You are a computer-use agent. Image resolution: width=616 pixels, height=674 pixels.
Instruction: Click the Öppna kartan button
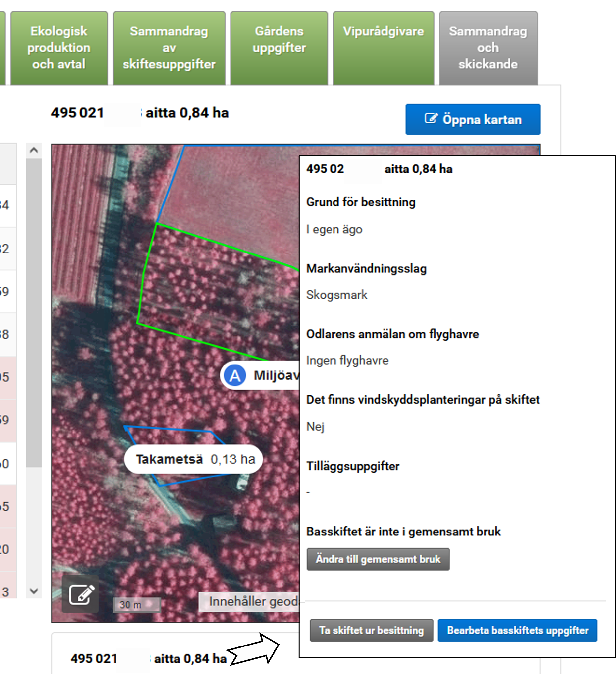473,119
